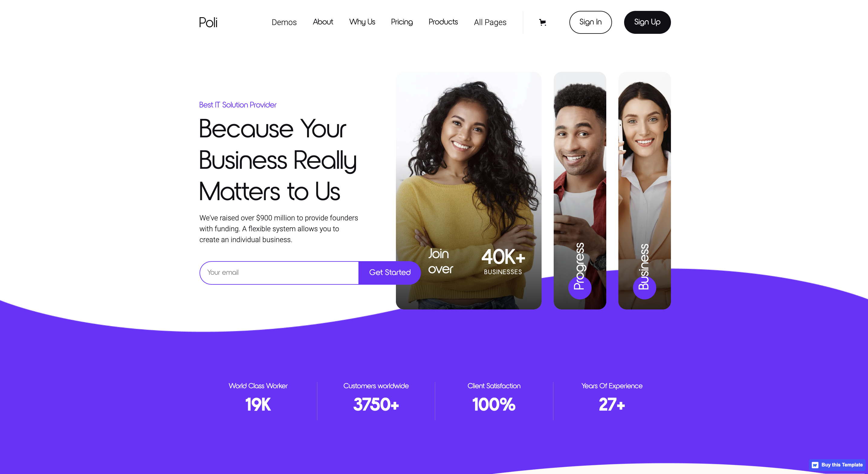Click the purple circle under Progress
This screenshot has width=868, height=474.
tap(580, 287)
